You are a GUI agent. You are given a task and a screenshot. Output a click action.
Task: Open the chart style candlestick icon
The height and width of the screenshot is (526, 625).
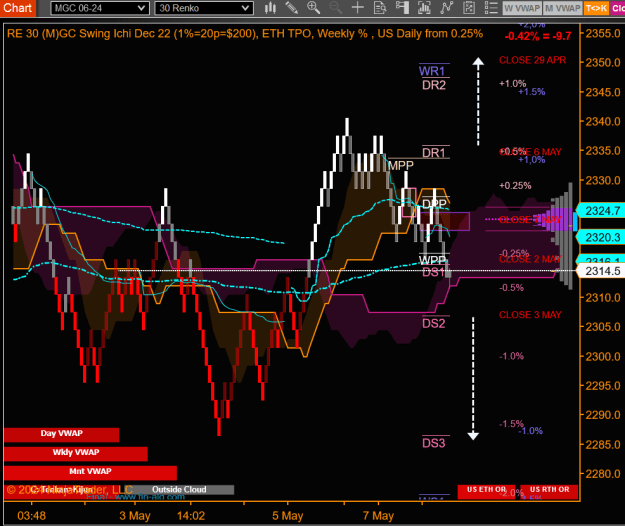270,8
